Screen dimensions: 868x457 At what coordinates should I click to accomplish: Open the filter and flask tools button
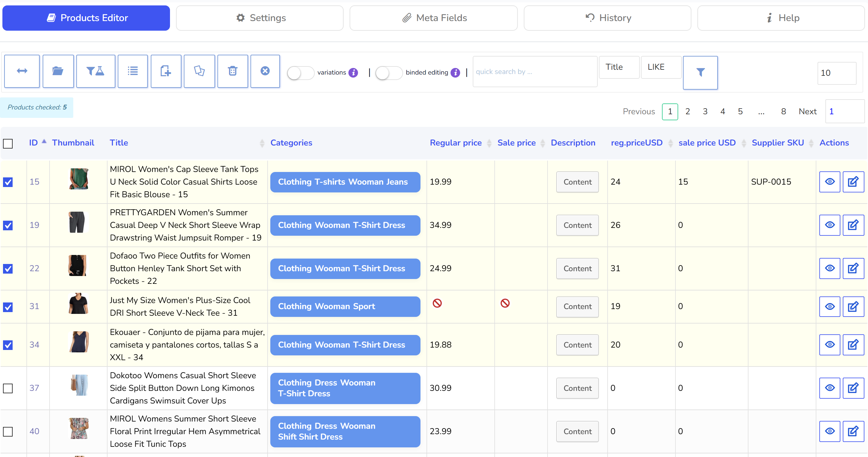coord(96,71)
